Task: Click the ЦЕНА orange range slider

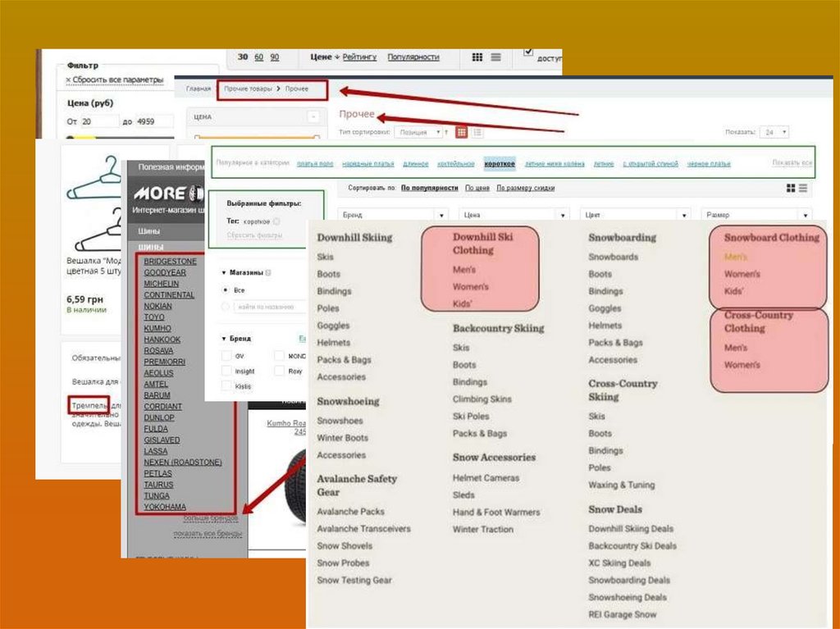Action: pyautogui.click(x=257, y=137)
